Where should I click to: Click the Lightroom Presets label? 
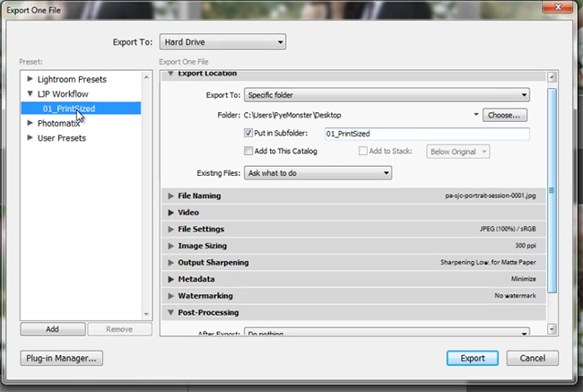72,79
